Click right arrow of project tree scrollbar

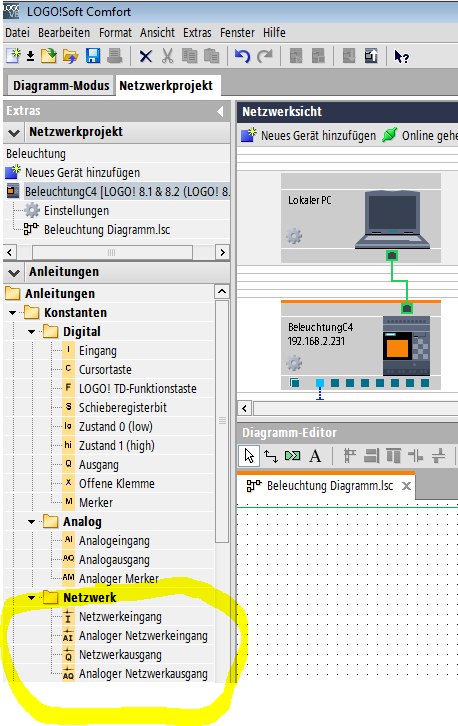[x=223, y=252]
